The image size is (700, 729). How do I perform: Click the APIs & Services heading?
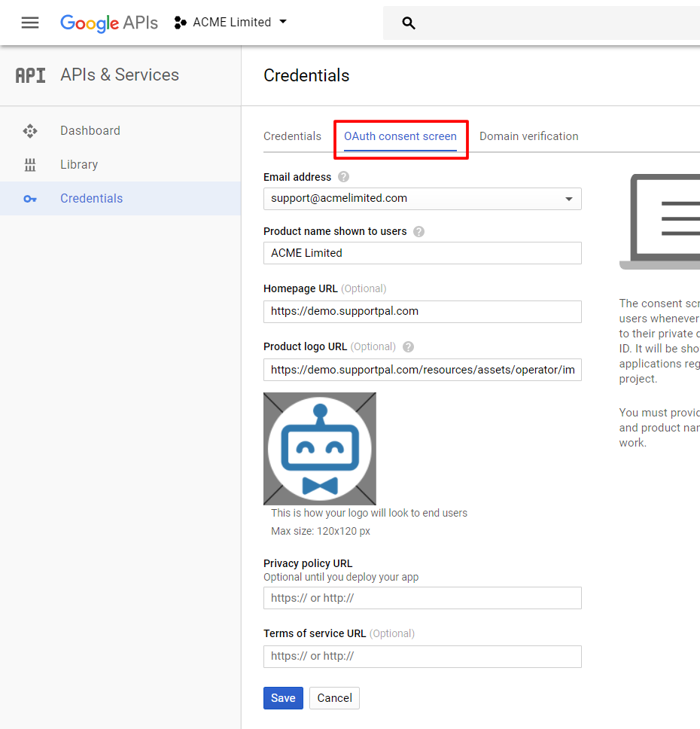[120, 75]
